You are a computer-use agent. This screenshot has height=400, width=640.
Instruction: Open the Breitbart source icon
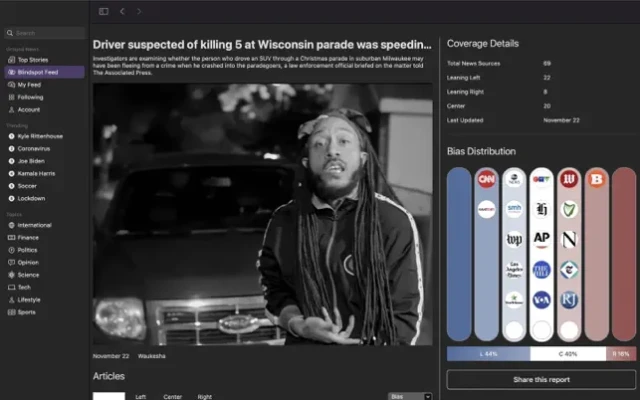click(x=597, y=181)
